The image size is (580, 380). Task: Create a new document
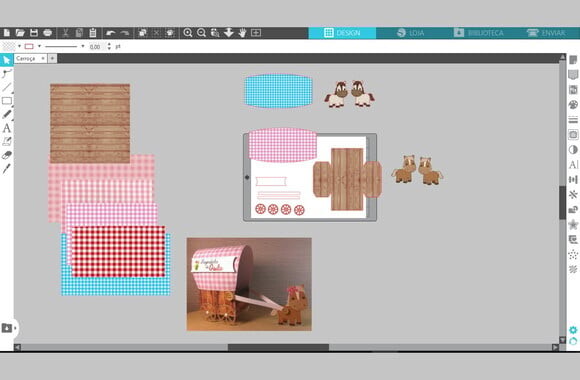(x=7, y=33)
